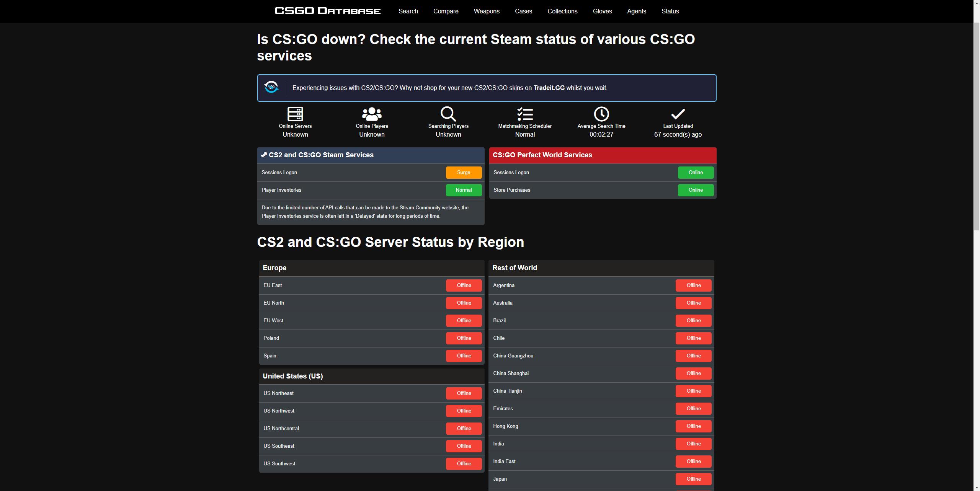
Task: Click the Surge badge for Sessions Logon
Action: (464, 173)
